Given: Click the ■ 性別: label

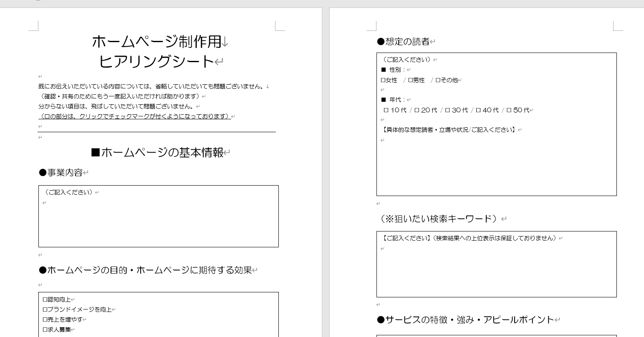Looking at the screenshot, I should tap(393, 70).
